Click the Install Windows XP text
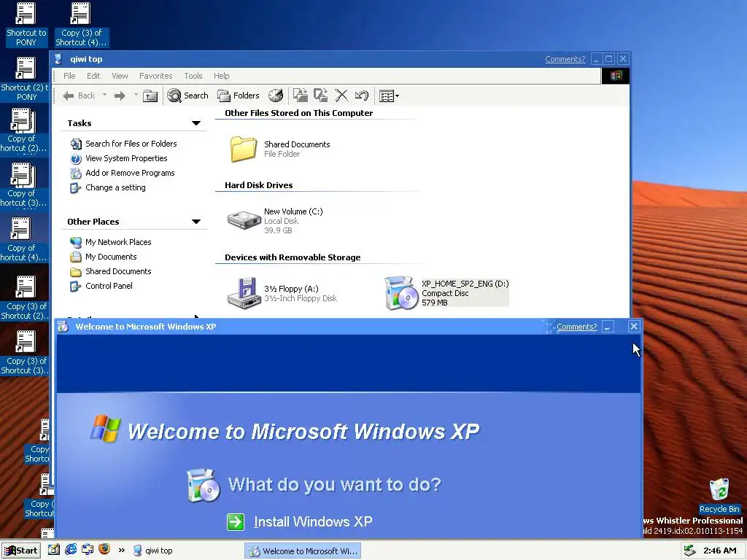Image resolution: width=747 pixels, height=560 pixels. [x=313, y=522]
